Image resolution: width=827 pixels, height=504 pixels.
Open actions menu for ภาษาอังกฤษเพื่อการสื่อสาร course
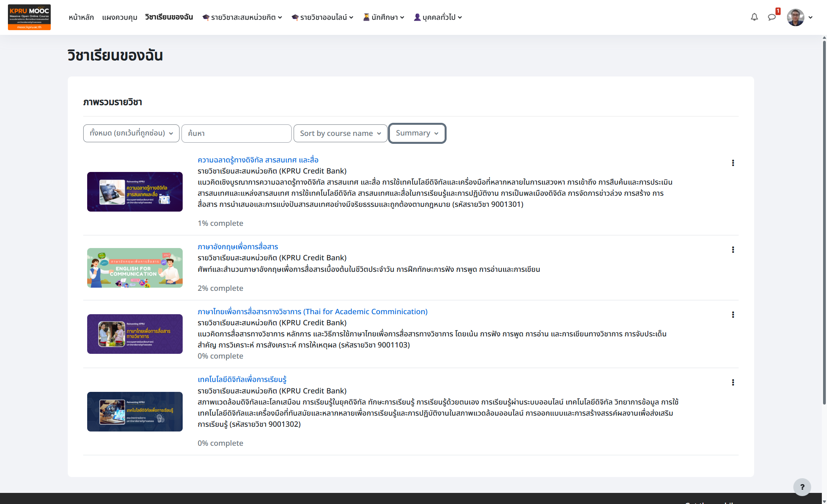[x=733, y=250]
